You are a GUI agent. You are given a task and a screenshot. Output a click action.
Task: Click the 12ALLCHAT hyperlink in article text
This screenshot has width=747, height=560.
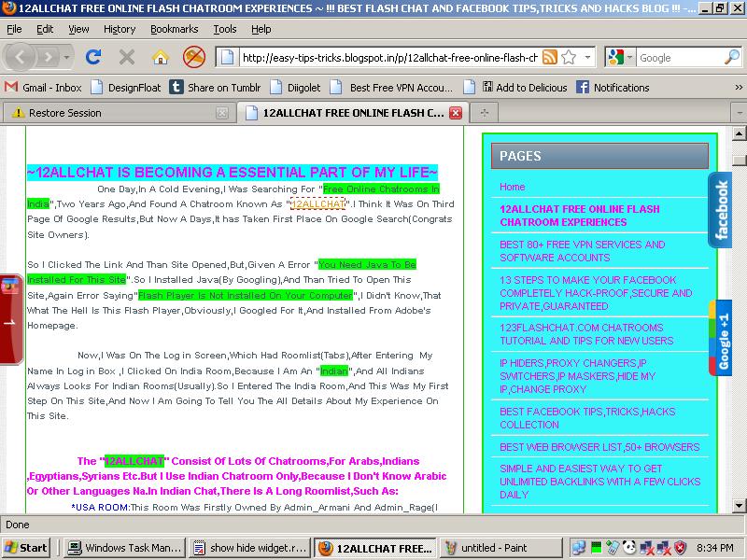click(317, 203)
